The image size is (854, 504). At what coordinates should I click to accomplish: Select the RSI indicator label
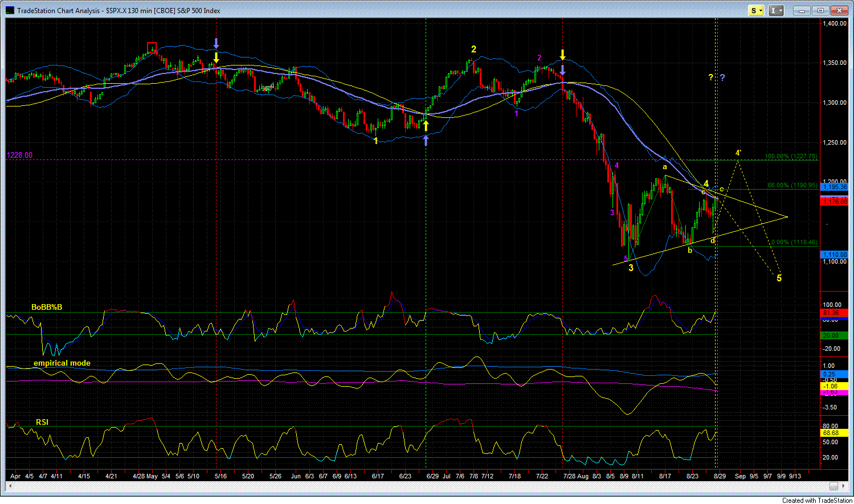click(x=43, y=422)
